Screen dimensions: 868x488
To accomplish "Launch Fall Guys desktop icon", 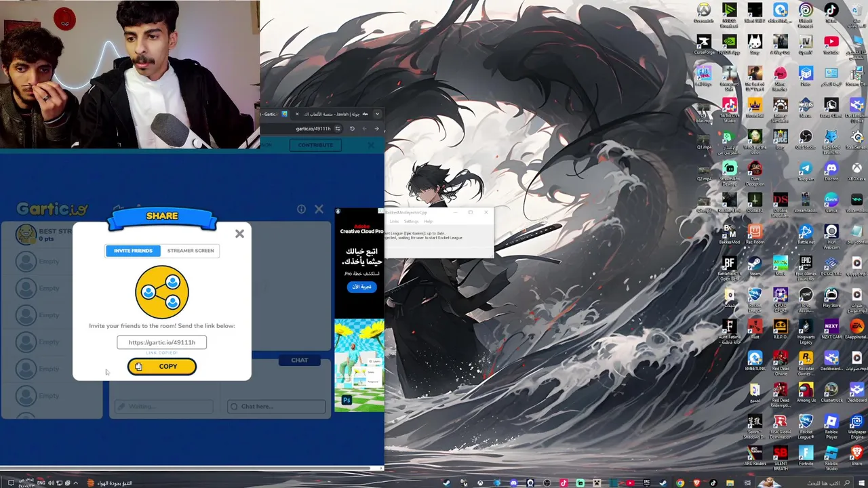I will (704, 76).
